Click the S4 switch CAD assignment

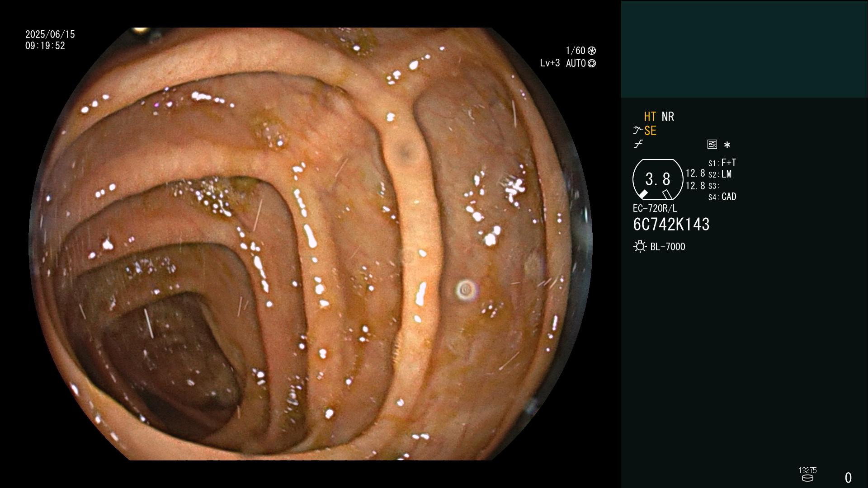point(722,197)
